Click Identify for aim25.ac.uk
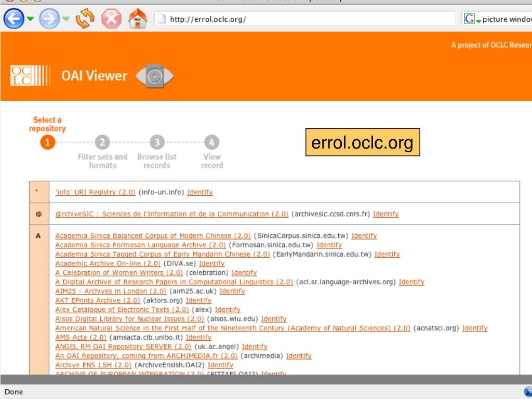 pos(232,291)
